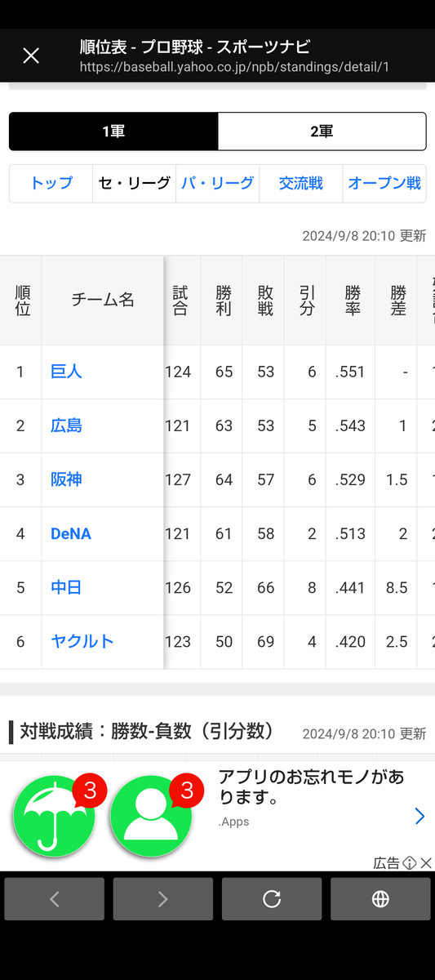Select the パ・リーグ tab

click(218, 183)
